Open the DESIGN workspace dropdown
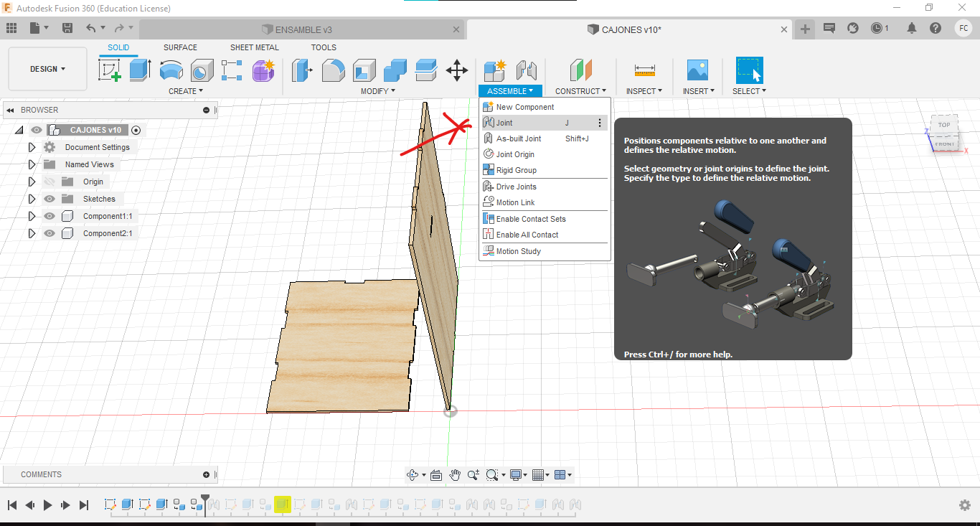 click(47, 69)
